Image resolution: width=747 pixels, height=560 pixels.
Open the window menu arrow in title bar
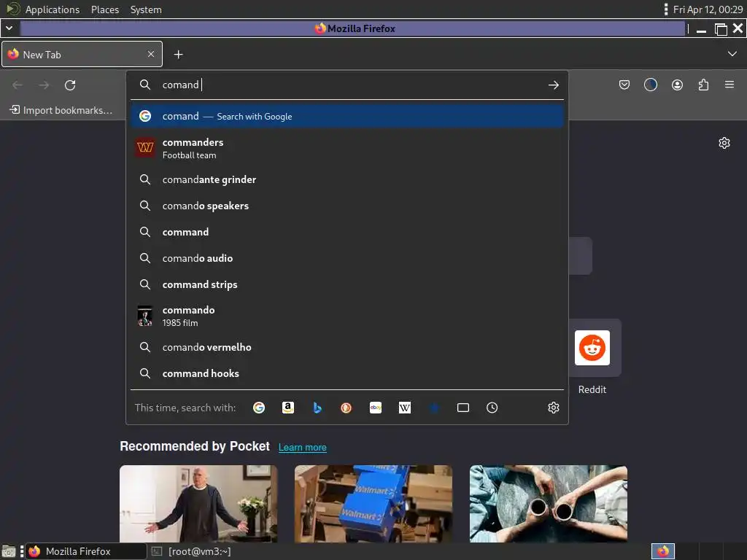tap(9, 28)
